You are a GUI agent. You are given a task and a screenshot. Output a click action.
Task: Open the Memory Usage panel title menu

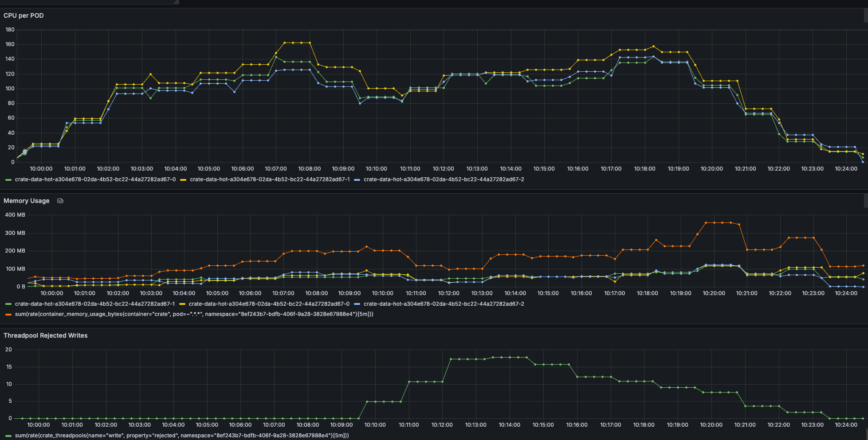pos(27,201)
